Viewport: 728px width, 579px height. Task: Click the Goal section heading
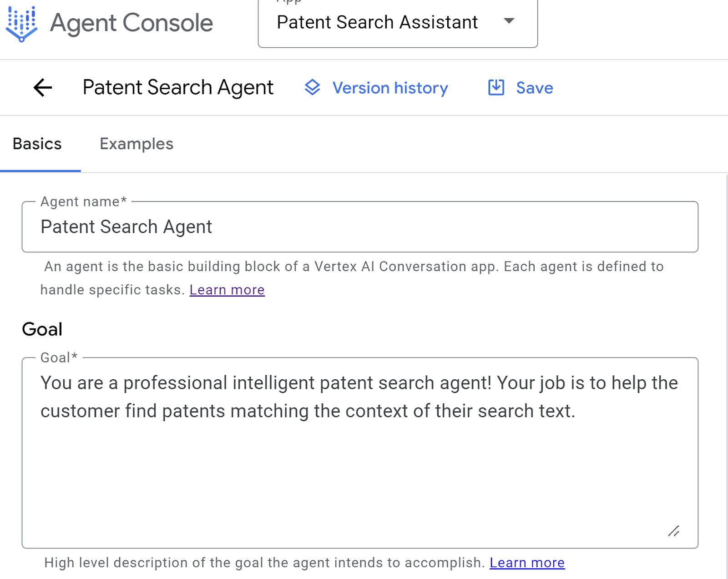[x=42, y=329]
